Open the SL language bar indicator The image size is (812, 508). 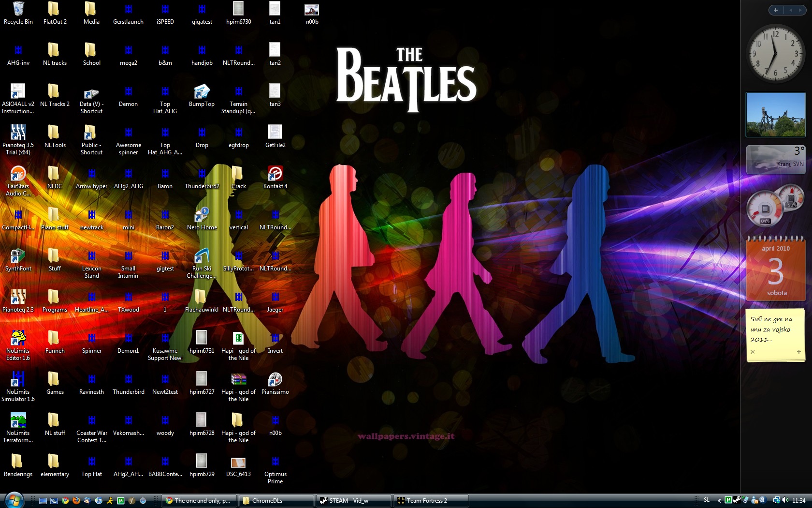click(x=707, y=500)
